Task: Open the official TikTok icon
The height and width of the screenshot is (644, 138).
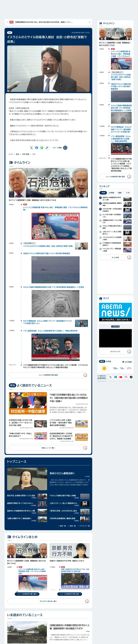Action: (131, 377)
